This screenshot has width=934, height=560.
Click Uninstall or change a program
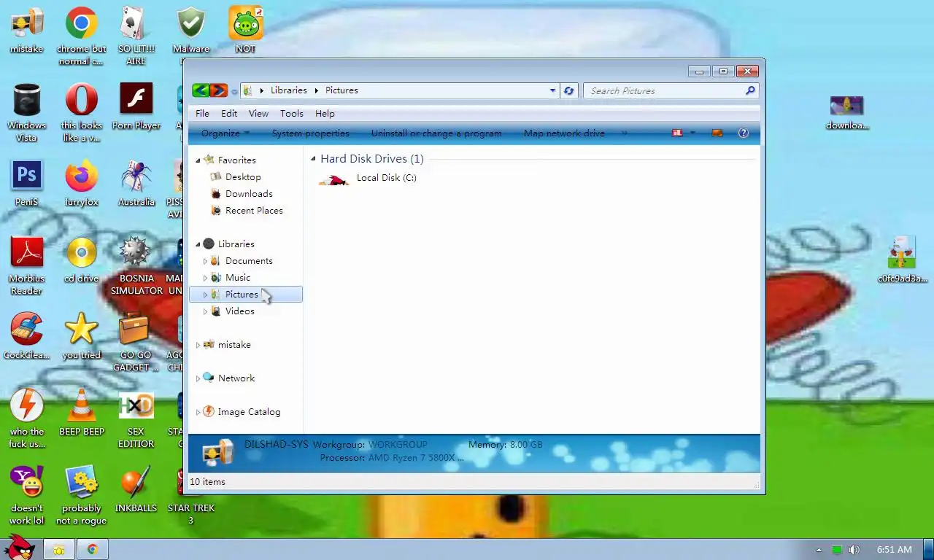click(x=436, y=133)
